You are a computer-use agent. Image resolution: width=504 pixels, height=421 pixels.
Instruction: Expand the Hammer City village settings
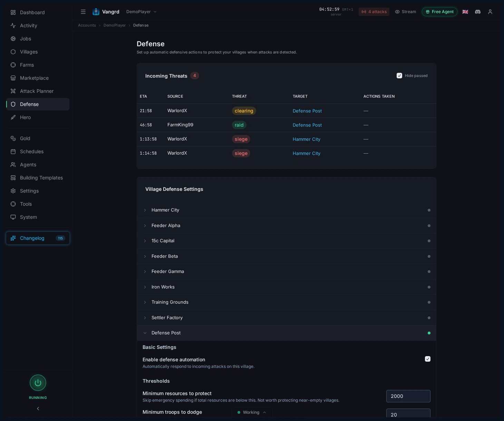(145, 210)
